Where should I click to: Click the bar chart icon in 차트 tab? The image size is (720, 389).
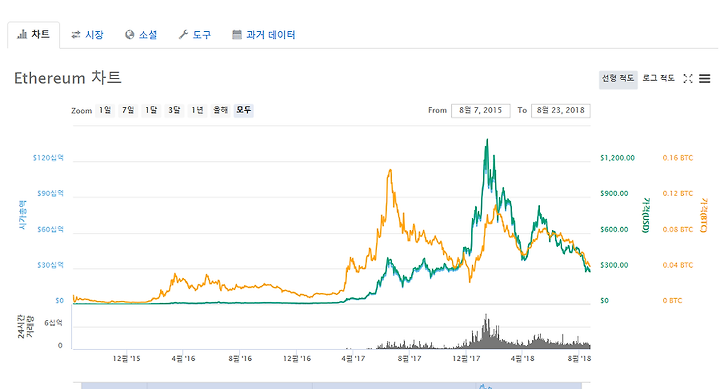coord(22,34)
